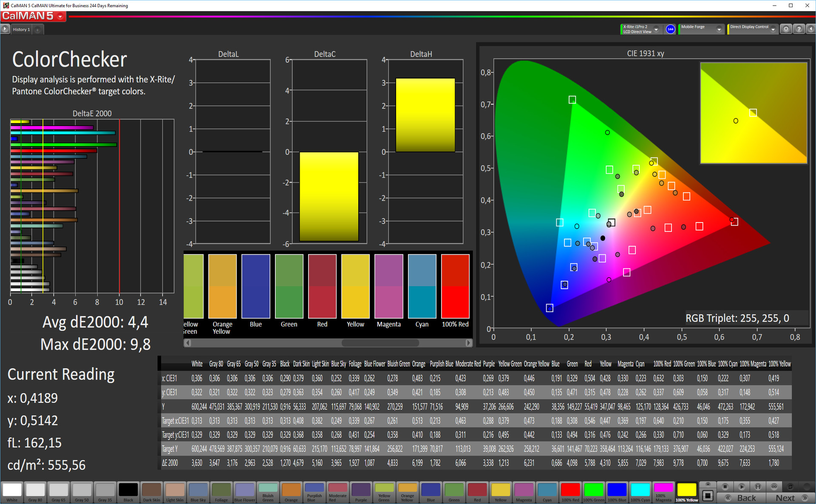Click the black square pattern window icon

pos(708,496)
